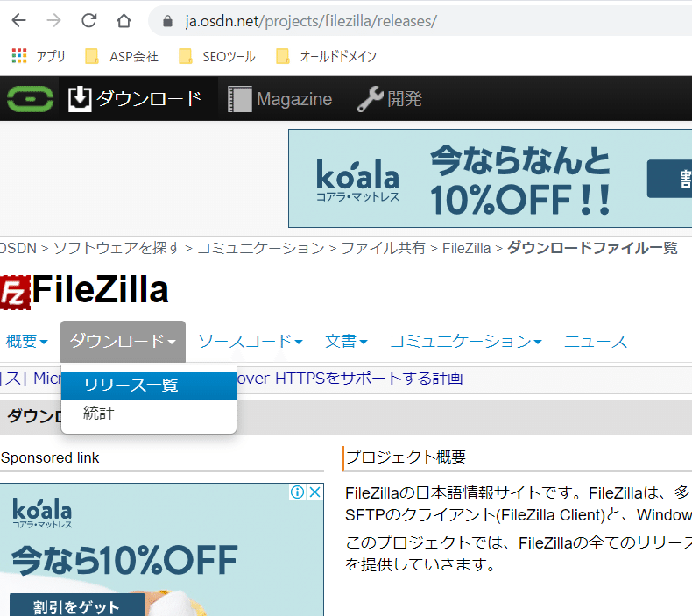Collapse the ダウンロード dropdown tab

coord(123,342)
